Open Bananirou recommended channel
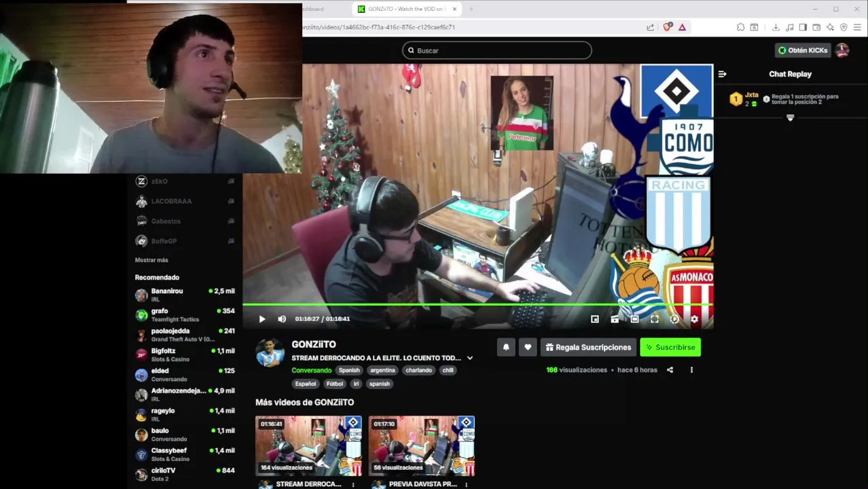 click(x=185, y=295)
